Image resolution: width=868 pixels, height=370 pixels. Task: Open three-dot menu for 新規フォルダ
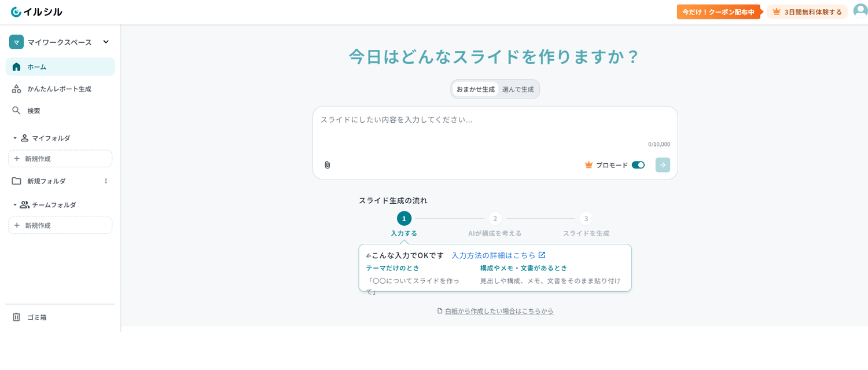click(106, 181)
